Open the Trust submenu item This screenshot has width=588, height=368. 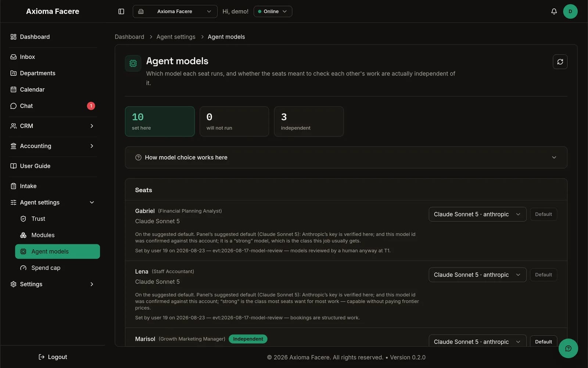tap(57, 219)
